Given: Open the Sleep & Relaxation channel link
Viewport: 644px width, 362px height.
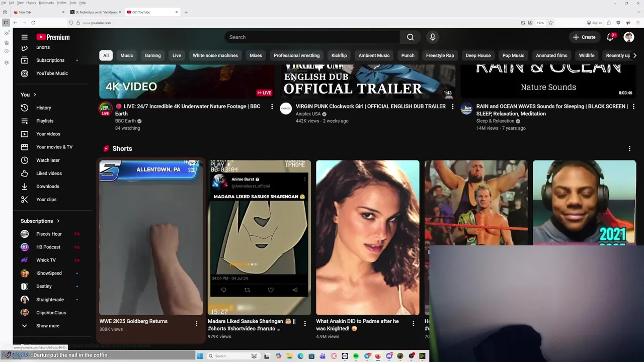Looking at the screenshot, I should point(495,121).
